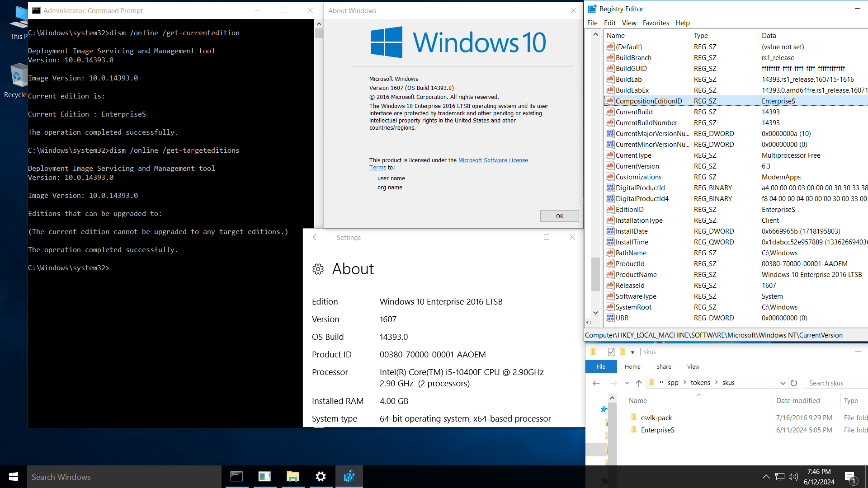Show hidden tray icons chevron
The height and width of the screenshot is (488, 868).
(x=766, y=477)
